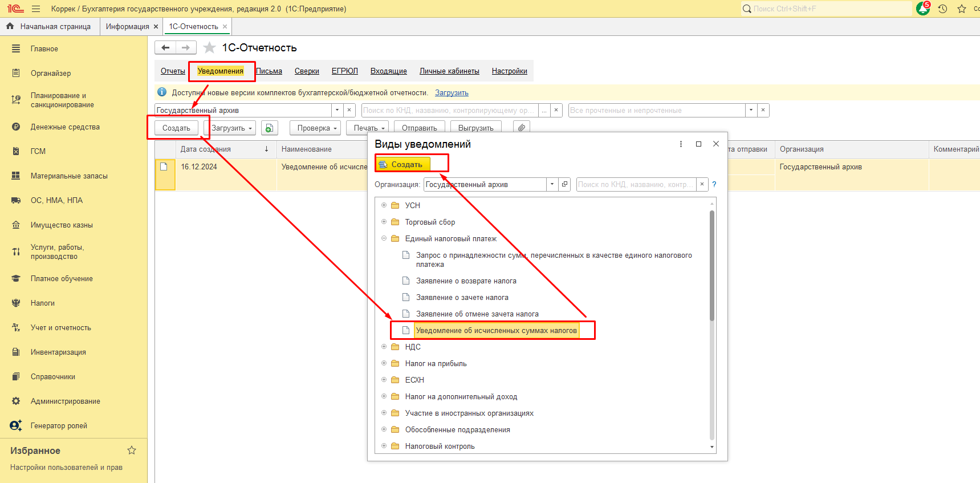Close the Информация tab

(156, 27)
